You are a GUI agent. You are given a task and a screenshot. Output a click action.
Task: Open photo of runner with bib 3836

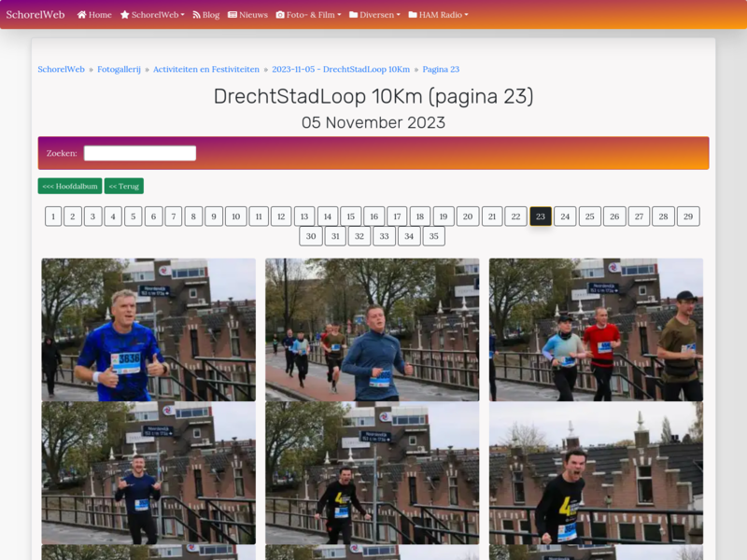coord(148,329)
